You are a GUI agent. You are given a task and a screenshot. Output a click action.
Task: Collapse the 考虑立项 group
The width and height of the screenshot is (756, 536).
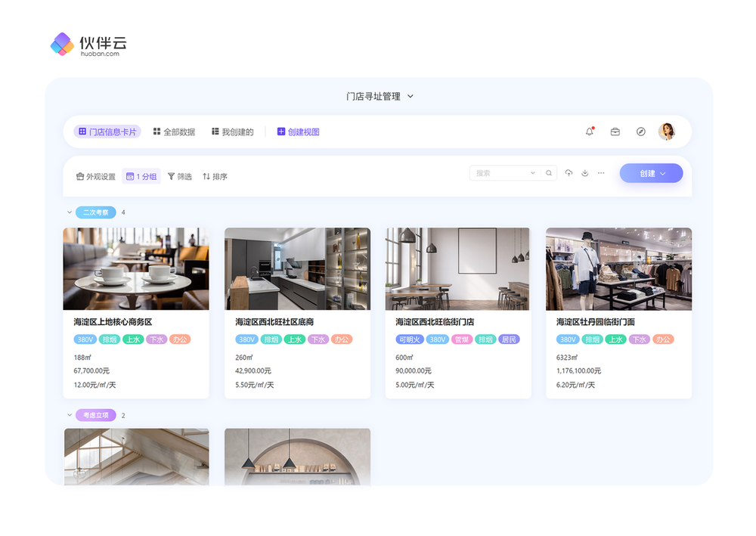point(70,415)
